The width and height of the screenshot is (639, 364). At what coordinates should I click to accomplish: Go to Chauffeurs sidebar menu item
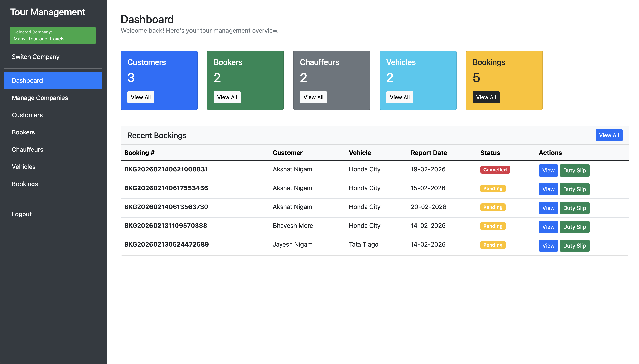tap(27, 150)
